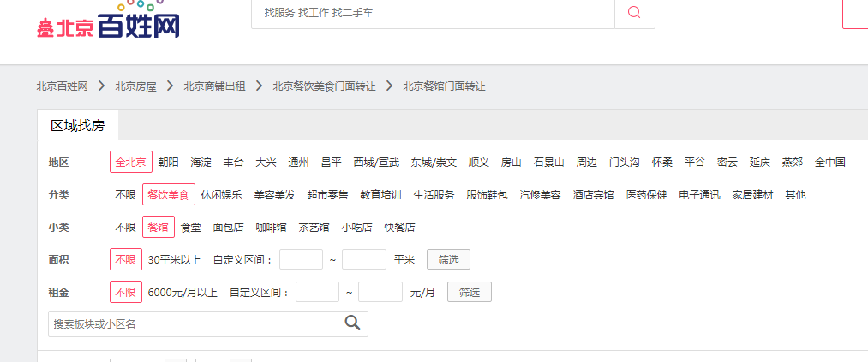Go to 北京房屋 breadcrumb

tap(135, 86)
